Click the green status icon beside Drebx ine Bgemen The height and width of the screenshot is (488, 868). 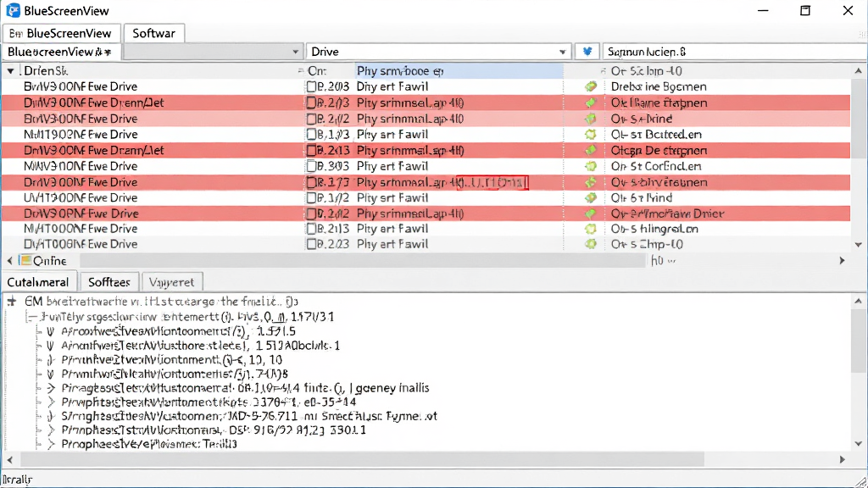point(591,86)
